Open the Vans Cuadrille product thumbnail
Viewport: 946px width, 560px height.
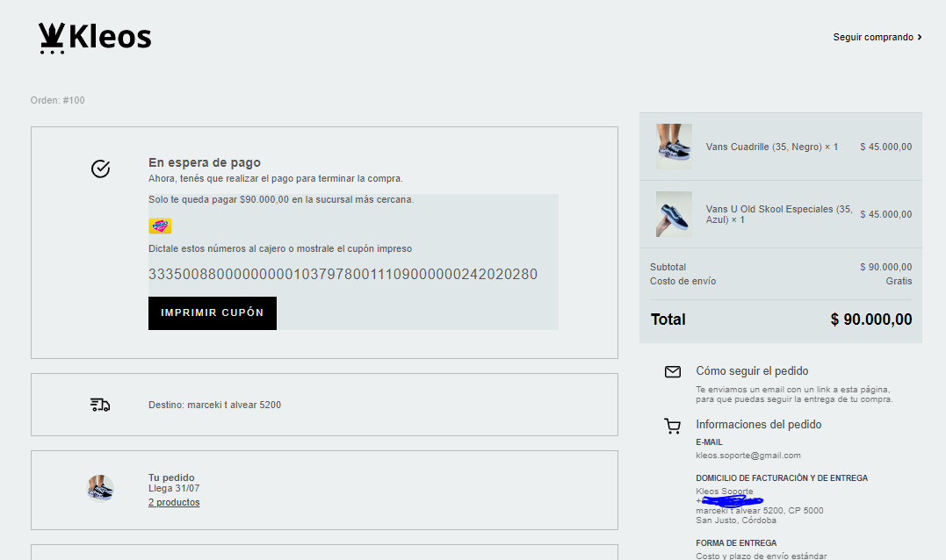[x=674, y=147]
